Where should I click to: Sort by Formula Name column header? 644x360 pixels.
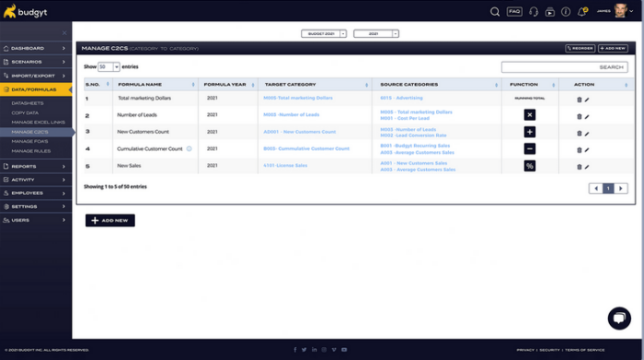[x=156, y=85]
